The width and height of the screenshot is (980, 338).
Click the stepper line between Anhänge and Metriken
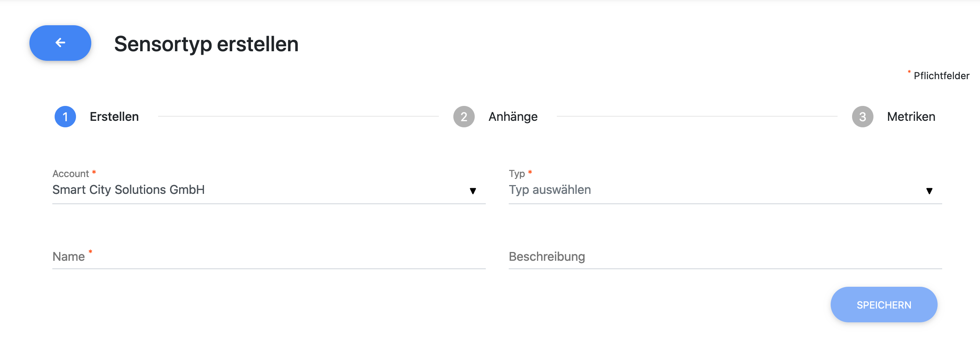(x=697, y=116)
